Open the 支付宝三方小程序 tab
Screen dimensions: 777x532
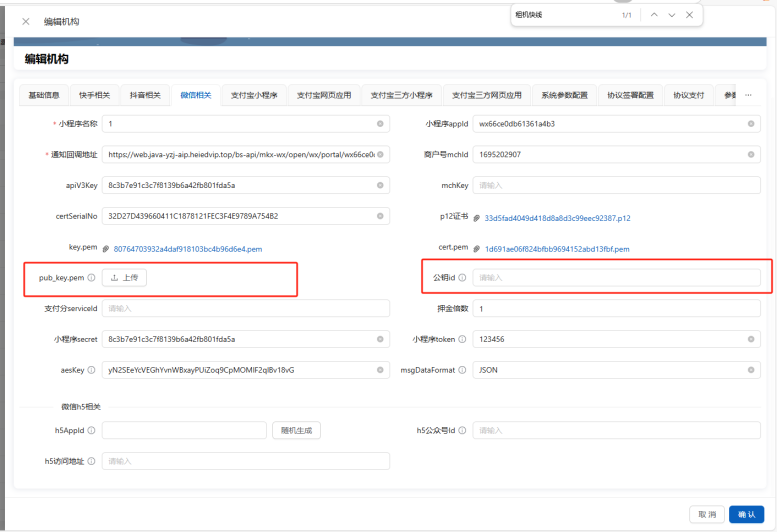(x=401, y=95)
